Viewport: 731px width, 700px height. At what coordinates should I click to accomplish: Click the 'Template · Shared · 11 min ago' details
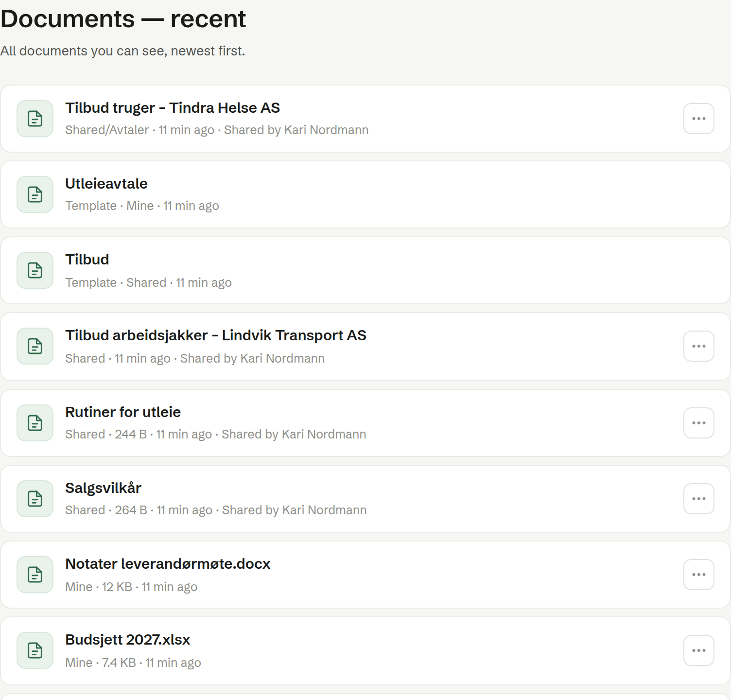(x=148, y=283)
